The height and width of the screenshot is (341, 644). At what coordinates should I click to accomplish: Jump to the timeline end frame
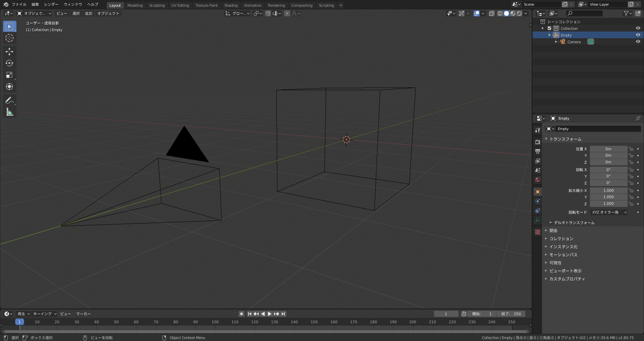[x=283, y=314]
